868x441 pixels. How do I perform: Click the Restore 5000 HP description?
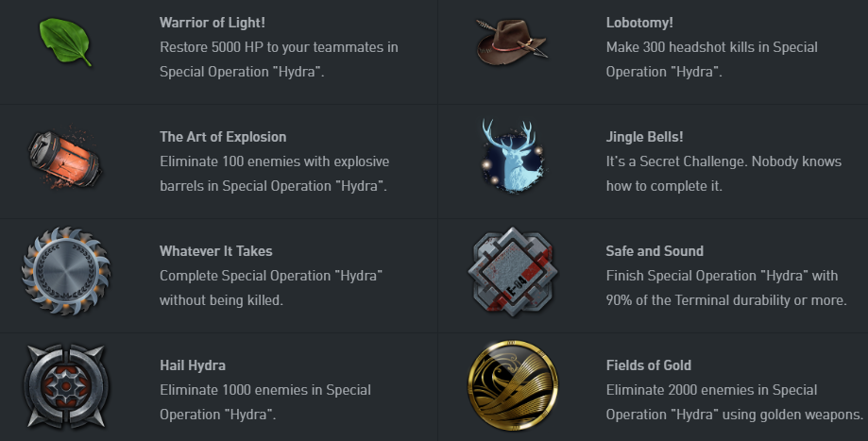(279, 59)
